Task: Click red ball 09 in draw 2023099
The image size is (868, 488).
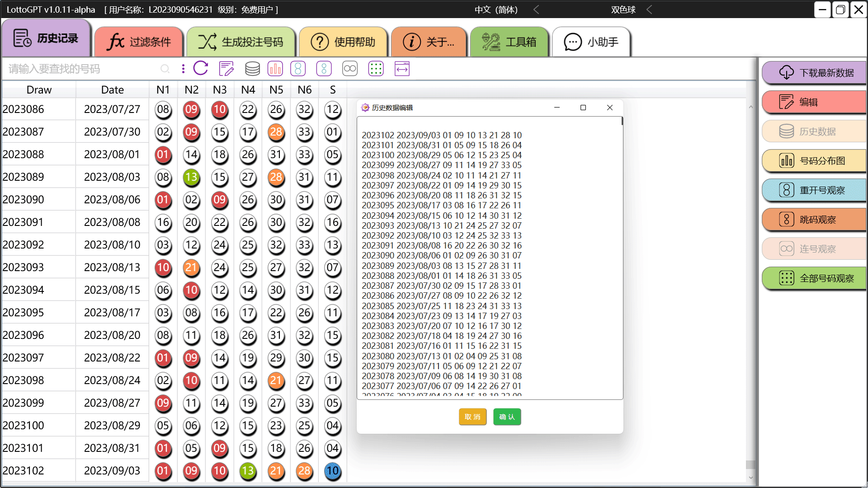Action: [x=163, y=403]
